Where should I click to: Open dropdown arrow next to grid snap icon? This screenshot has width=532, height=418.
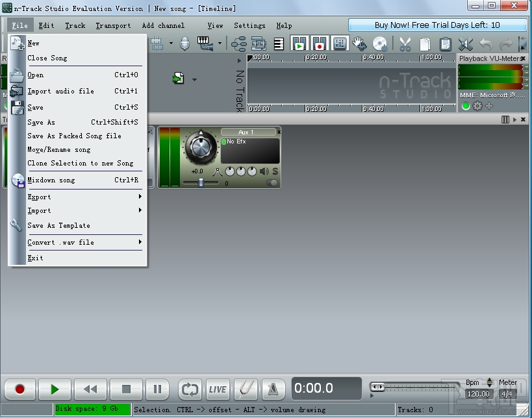click(171, 43)
